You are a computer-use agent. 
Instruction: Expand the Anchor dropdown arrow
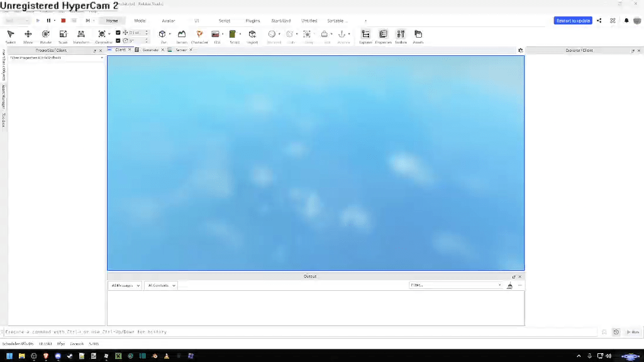point(349,34)
